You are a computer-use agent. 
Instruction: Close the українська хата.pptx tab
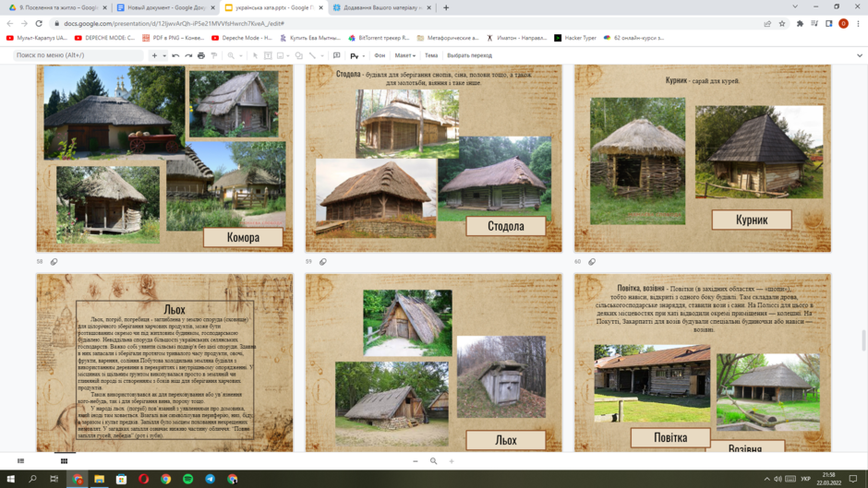tap(321, 7)
